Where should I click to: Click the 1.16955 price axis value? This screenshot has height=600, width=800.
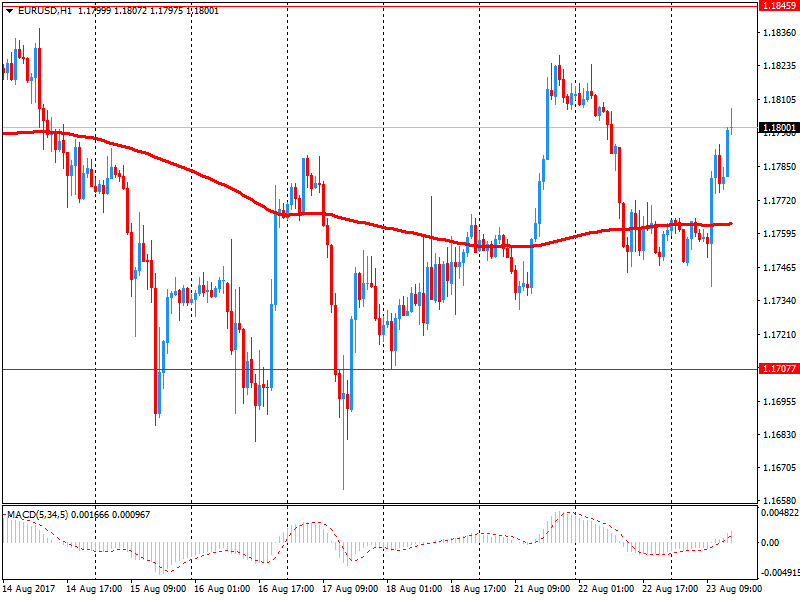(779, 402)
